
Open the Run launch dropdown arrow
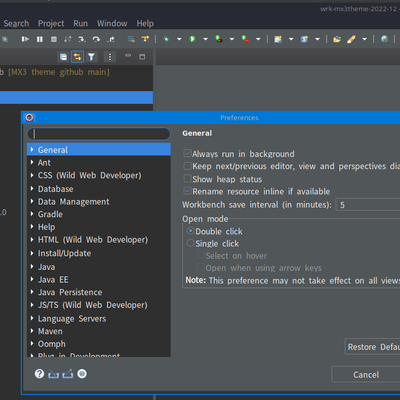pos(205,39)
